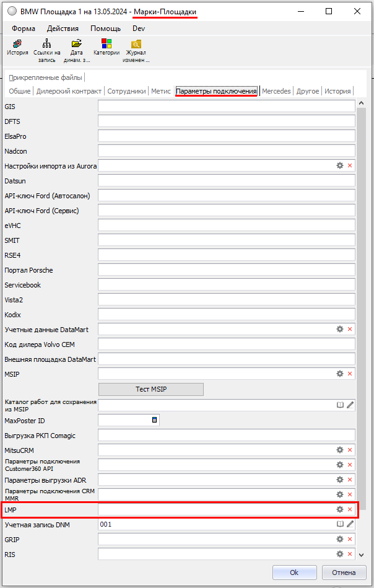Image resolution: width=374 pixels, height=588 pixels.
Task: Click the Ссылки на запись toolbar icon
Action: [47, 48]
